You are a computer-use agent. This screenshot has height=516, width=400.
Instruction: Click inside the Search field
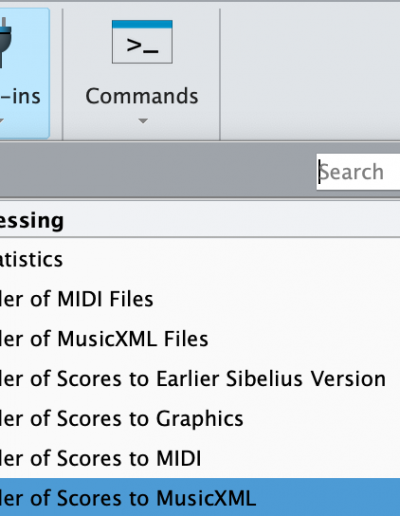click(358, 172)
